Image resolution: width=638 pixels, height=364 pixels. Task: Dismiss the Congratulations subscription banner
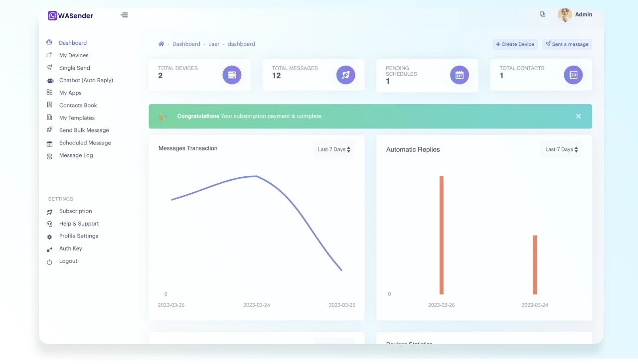click(579, 117)
